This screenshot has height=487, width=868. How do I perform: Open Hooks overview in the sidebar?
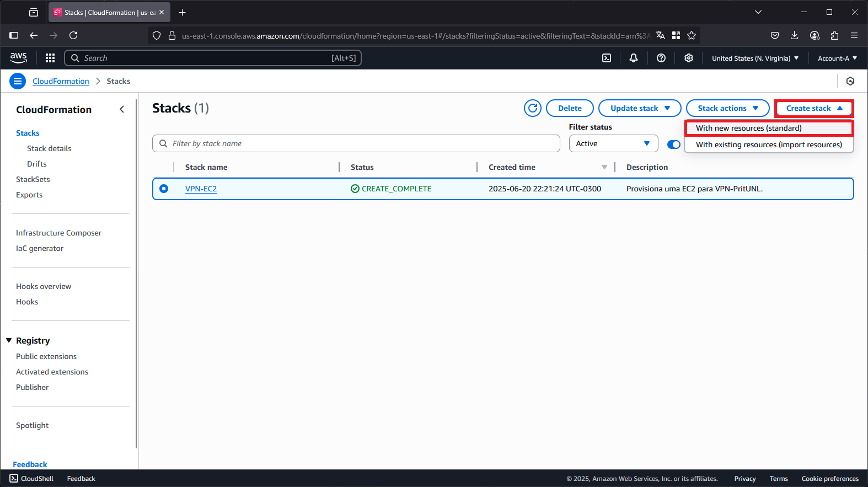pos(44,286)
